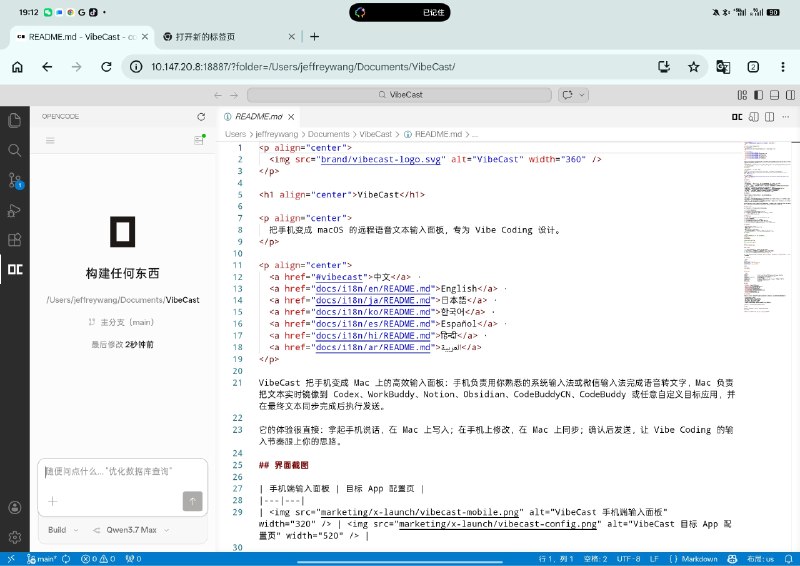Viewport: 800px width, 566px height.
Task: Toggle the primary side bar visibility
Action: tap(759, 95)
